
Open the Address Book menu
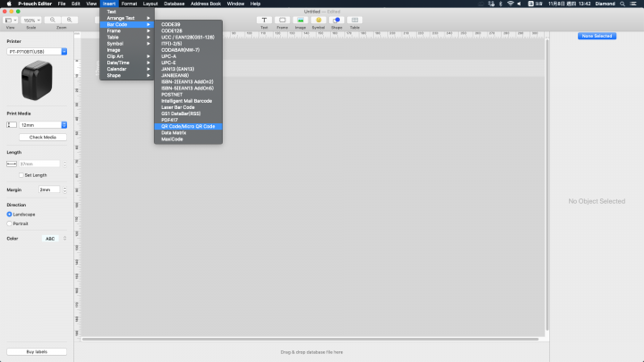coord(206,4)
